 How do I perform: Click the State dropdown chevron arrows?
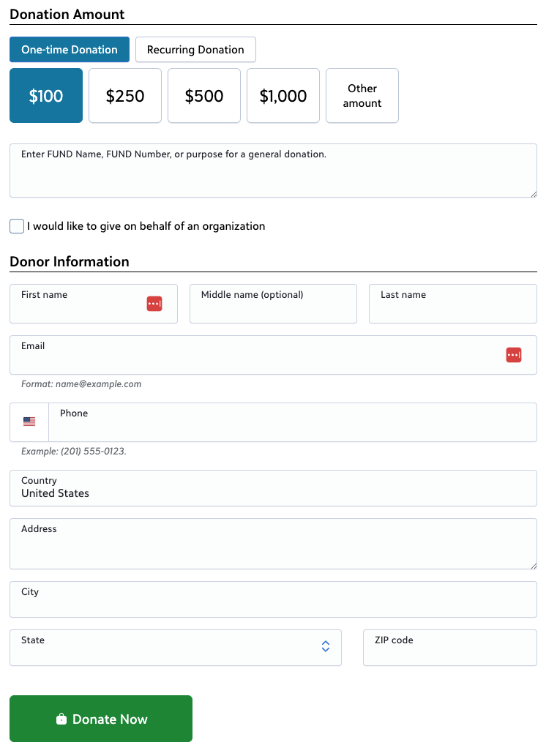(x=326, y=646)
